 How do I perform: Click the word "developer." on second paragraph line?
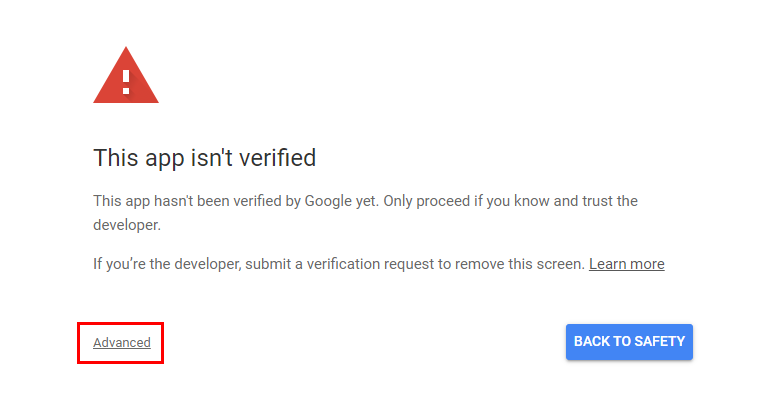tap(127, 225)
